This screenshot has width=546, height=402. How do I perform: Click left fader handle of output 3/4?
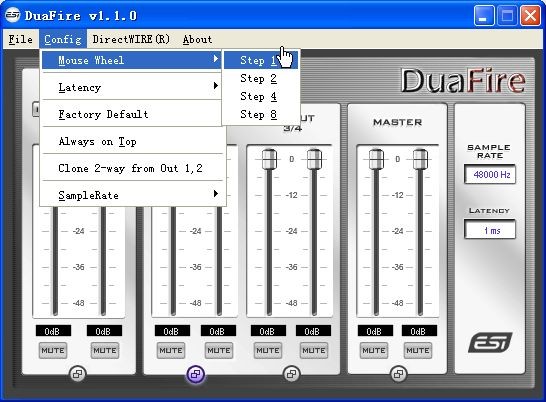[269, 159]
